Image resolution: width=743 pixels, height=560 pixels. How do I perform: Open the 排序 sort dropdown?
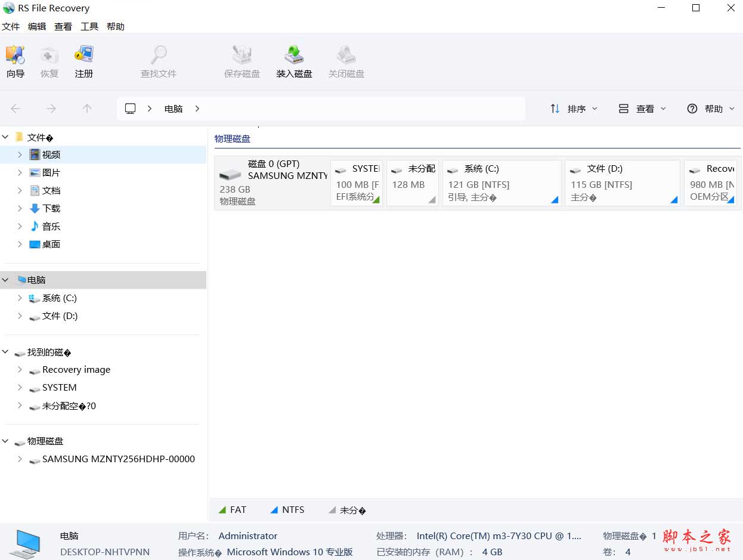[574, 109]
